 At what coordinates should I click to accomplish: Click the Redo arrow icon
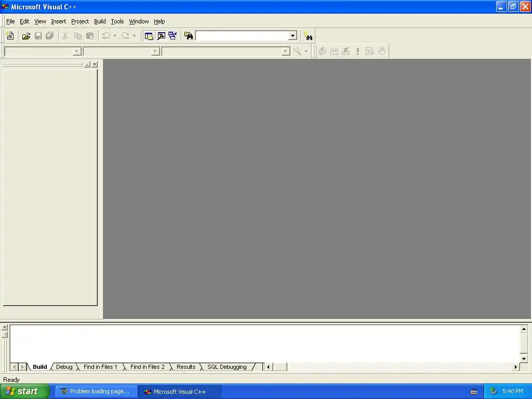point(125,36)
